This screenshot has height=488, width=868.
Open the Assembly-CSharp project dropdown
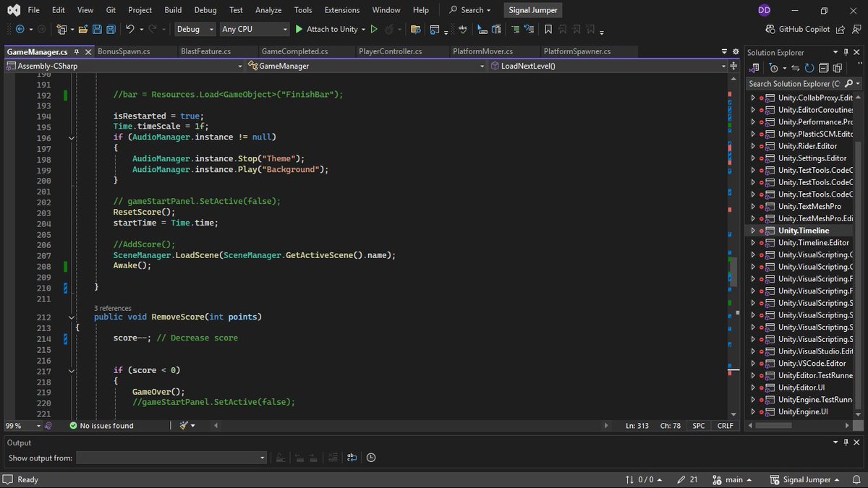click(124, 66)
